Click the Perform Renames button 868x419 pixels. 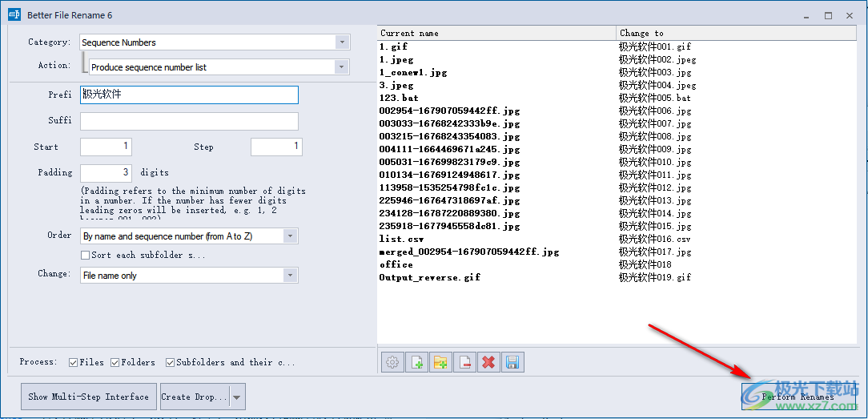coord(798,397)
